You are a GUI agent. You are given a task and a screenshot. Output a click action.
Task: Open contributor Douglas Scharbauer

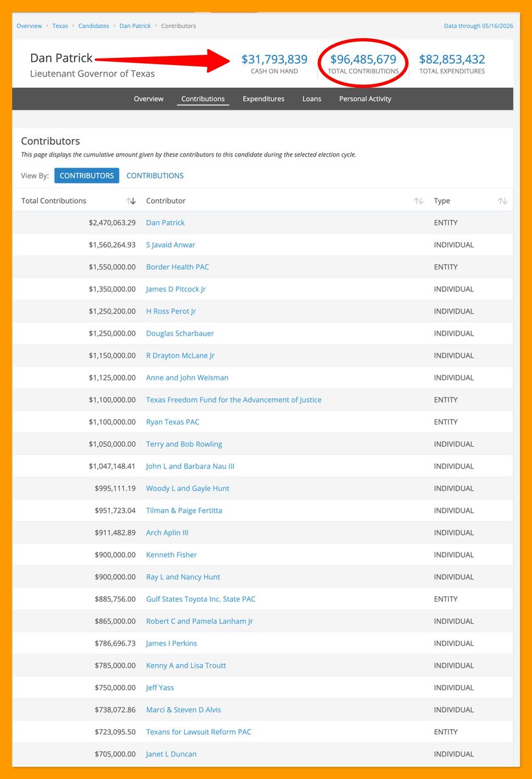pos(180,333)
